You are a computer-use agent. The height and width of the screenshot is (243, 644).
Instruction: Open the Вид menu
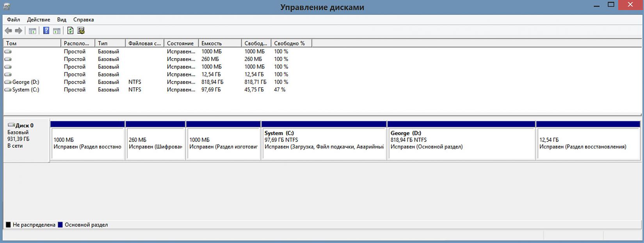62,20
